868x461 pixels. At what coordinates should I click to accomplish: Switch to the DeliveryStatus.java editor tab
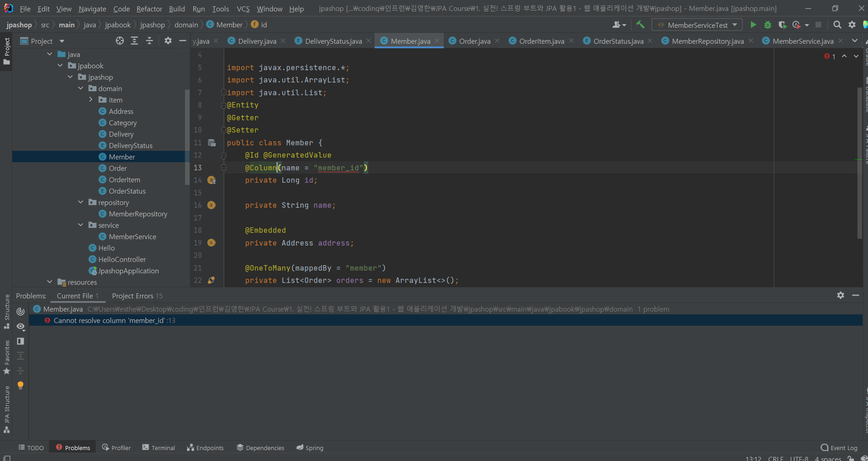333,41
